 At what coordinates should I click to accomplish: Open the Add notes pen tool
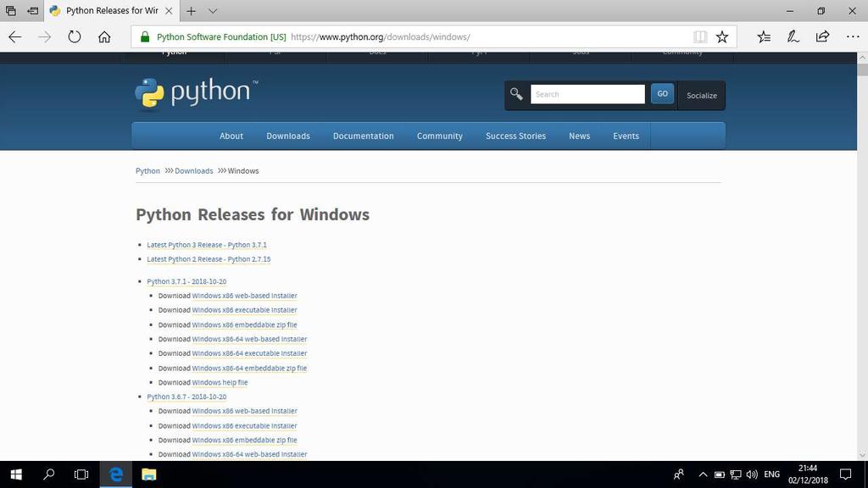click(793, 37)
